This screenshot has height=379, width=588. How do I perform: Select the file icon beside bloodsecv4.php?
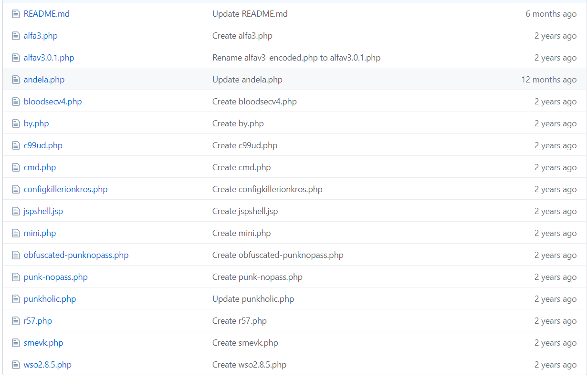tap(16, 102)
